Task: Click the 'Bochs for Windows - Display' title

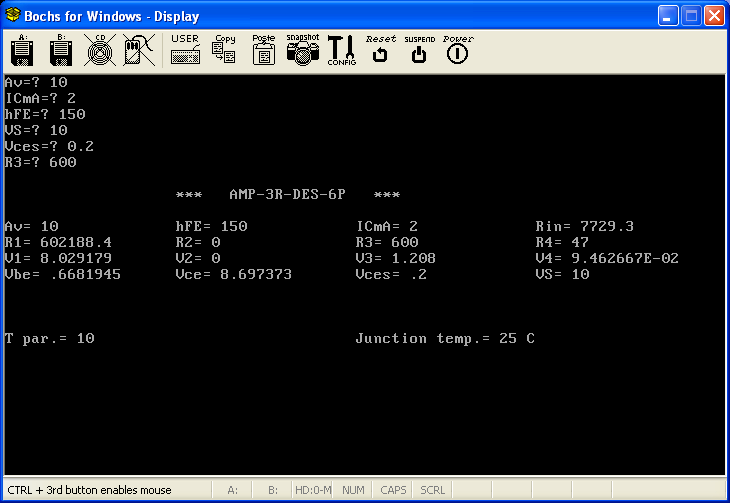Action: (112, 16)
